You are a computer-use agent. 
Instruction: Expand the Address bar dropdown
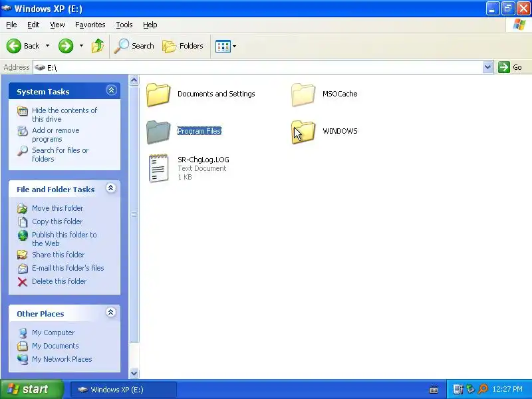[x=487, y=67]
